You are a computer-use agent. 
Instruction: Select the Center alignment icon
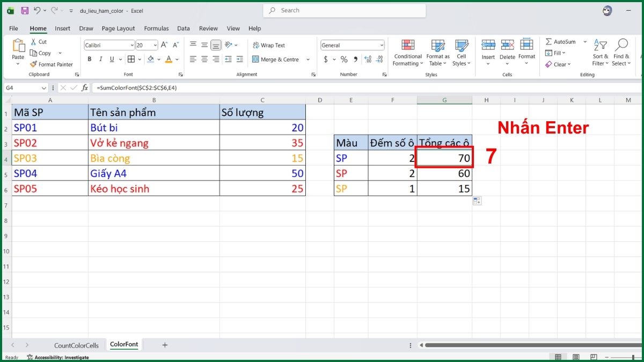pyautogui.click(x=204, y=59)
